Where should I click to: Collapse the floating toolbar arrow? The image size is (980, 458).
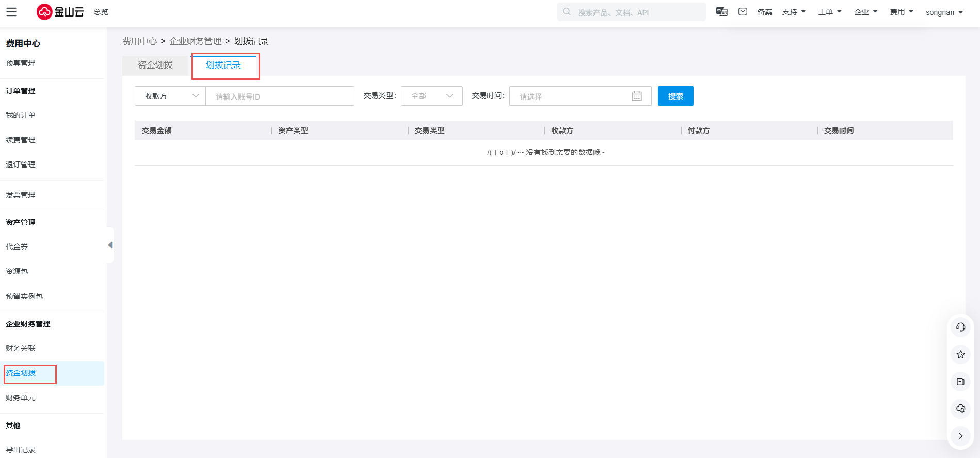click(960, 436)
